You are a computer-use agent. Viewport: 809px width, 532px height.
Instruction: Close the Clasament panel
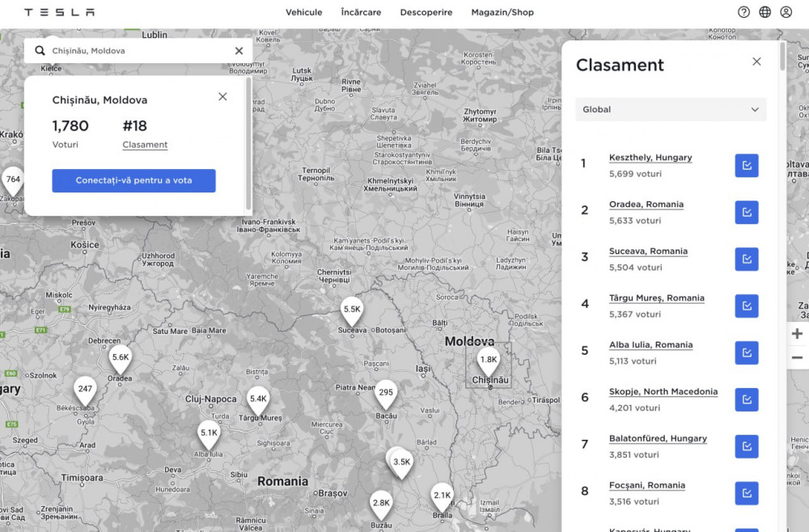coord(756,61)
